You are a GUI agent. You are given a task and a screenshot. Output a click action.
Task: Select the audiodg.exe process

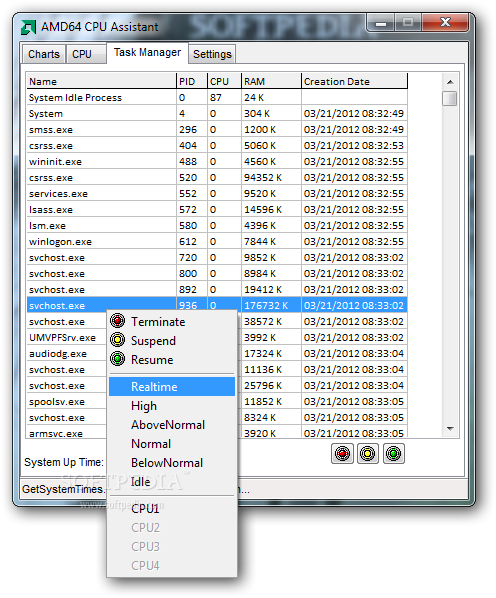click(x=58, y=354)
